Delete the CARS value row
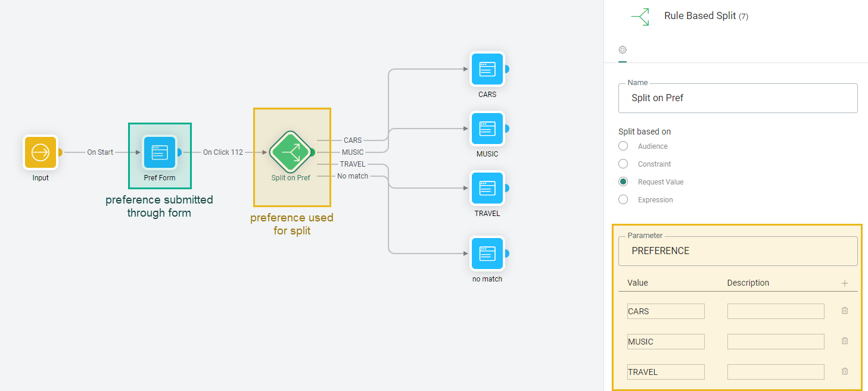Image resolution: width=868 pixels, height=391 pixels. pyautogui.click(x=844, y=311)
